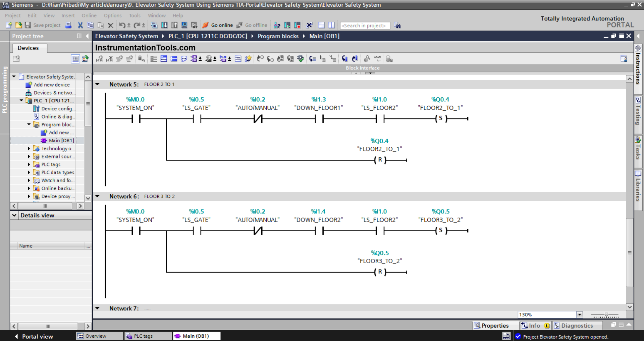Open the Options menu
Image resolution: width=644 pixels, height=341 pixels.
[113, 15]
